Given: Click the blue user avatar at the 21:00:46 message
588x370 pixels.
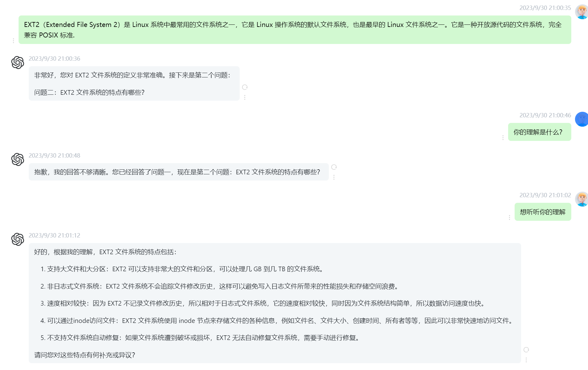Looking at the screenshot, I should tap(581, 119).
